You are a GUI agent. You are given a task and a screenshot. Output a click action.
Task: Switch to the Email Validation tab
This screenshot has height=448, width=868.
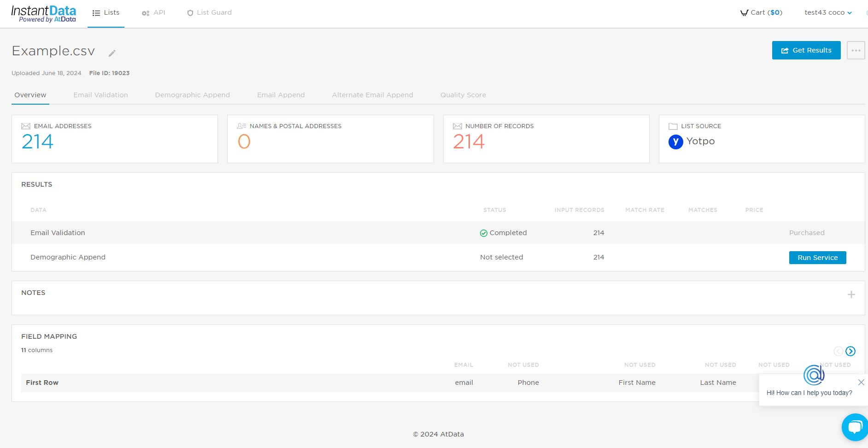(x=101, y=95)
